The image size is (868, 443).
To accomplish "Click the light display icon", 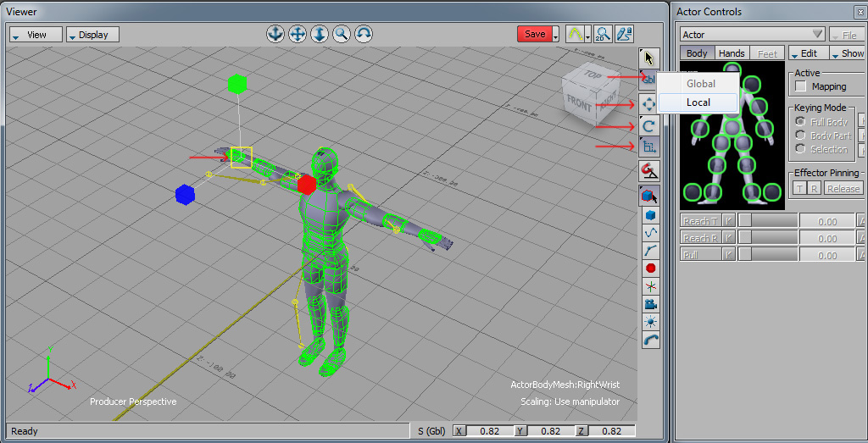I will (x=650, y=322).
